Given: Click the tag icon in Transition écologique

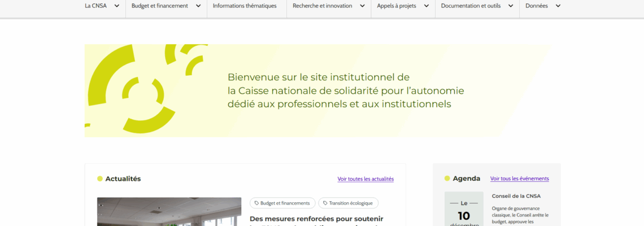Looking at the screenshot, I should pyautogui.click(x=325, y=203).
